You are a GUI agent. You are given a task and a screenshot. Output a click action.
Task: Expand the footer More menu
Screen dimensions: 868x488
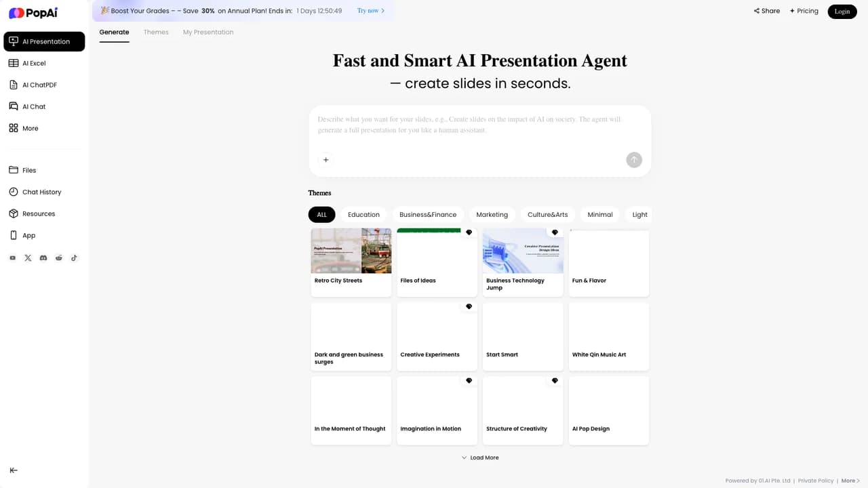click(850, 481)
